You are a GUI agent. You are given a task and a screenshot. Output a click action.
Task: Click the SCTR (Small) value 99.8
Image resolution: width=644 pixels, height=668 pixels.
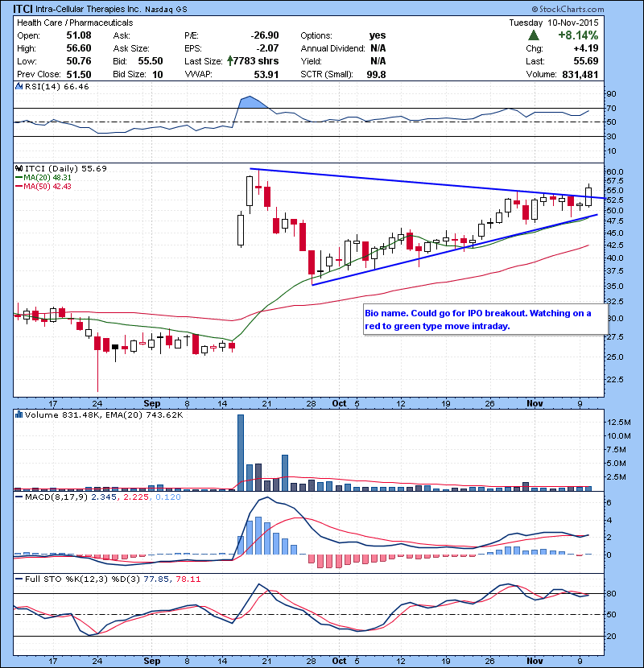tap(377, 75)
